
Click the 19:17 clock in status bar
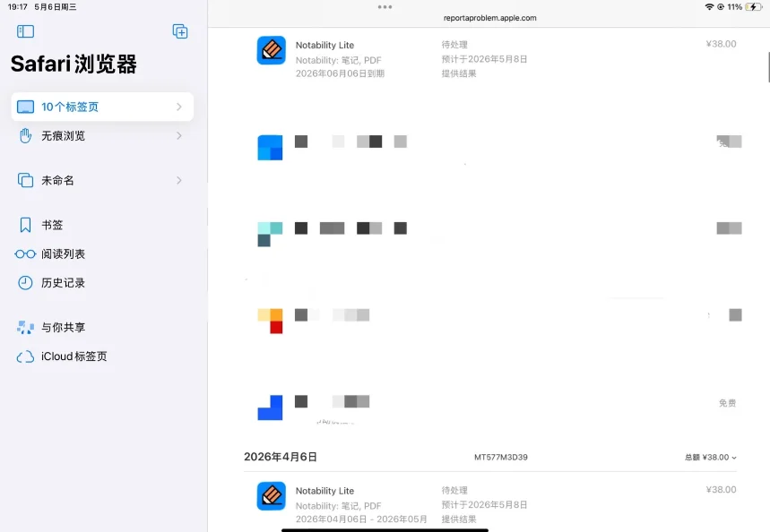pyautogui.click(x=18, y=7)
